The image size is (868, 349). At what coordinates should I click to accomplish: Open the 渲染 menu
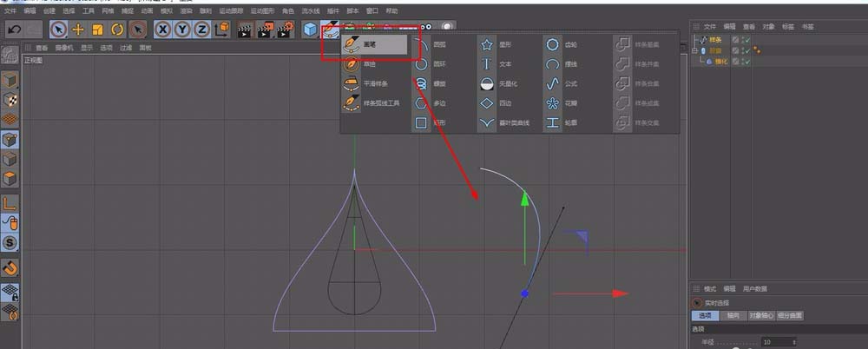pyautogui.click(x=186, y=11)
